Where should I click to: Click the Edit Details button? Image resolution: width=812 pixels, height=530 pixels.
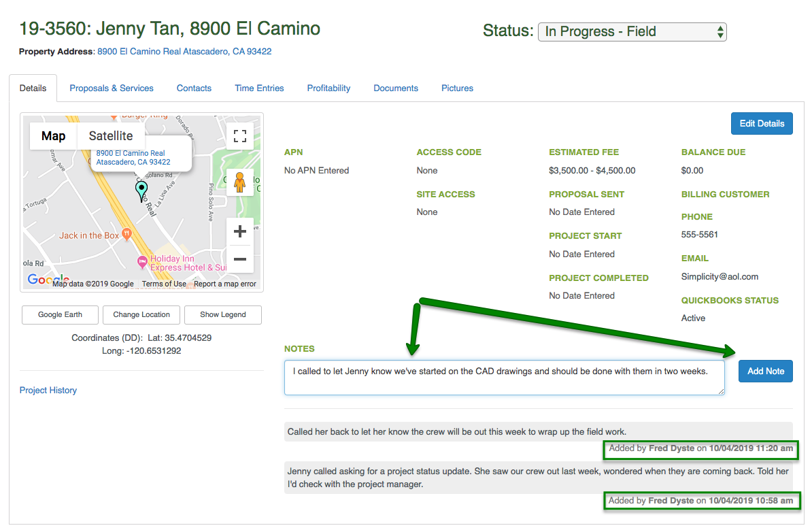[762, 123]
